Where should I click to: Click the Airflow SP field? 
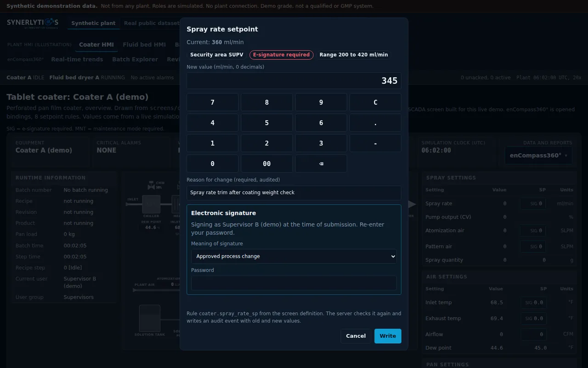point(533,334)
